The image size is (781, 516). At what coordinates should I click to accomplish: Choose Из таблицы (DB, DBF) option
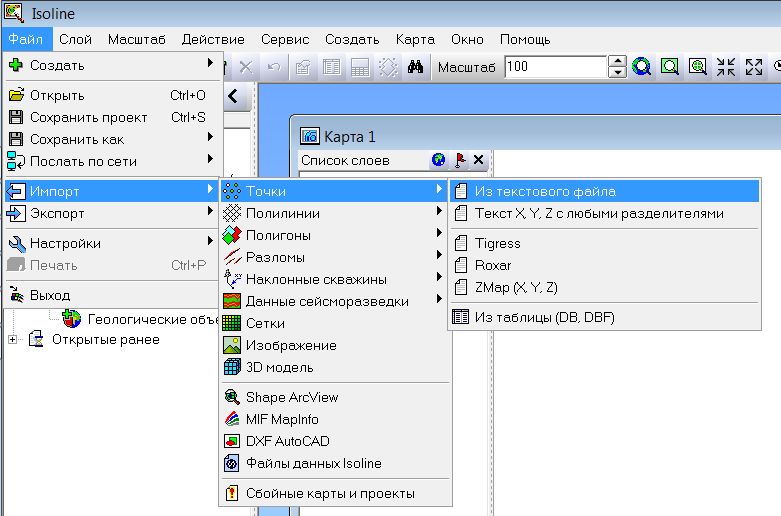(x=604, y=317)
